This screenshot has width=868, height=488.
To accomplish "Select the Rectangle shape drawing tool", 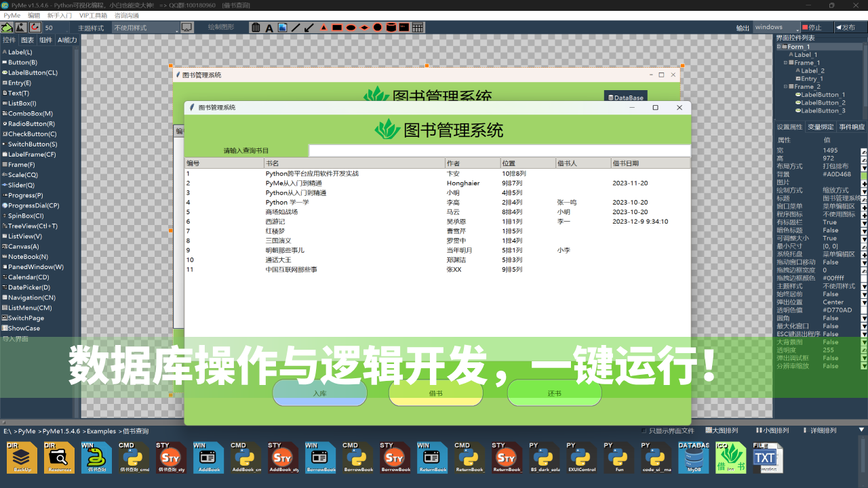I will point(338,27).
